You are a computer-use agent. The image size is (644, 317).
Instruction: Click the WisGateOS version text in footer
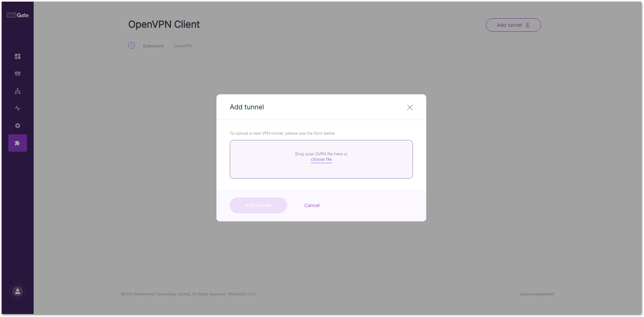pos(242,294)
